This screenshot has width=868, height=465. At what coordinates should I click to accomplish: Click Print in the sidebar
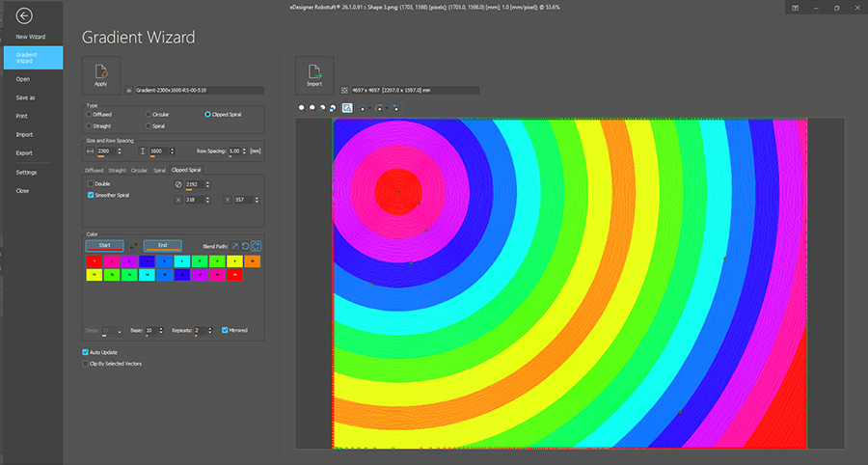click(x=21, y=116)
